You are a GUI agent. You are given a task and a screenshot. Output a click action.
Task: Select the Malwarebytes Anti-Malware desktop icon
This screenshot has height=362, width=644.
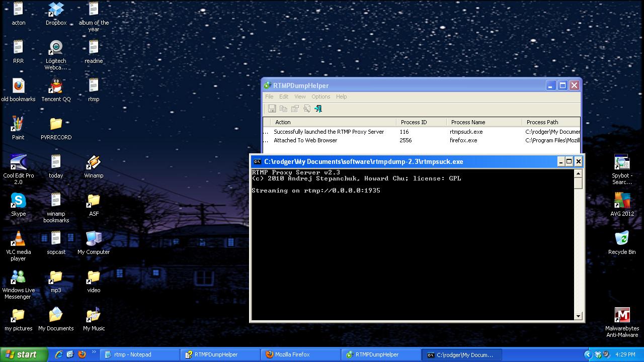(x=622, y=315)
